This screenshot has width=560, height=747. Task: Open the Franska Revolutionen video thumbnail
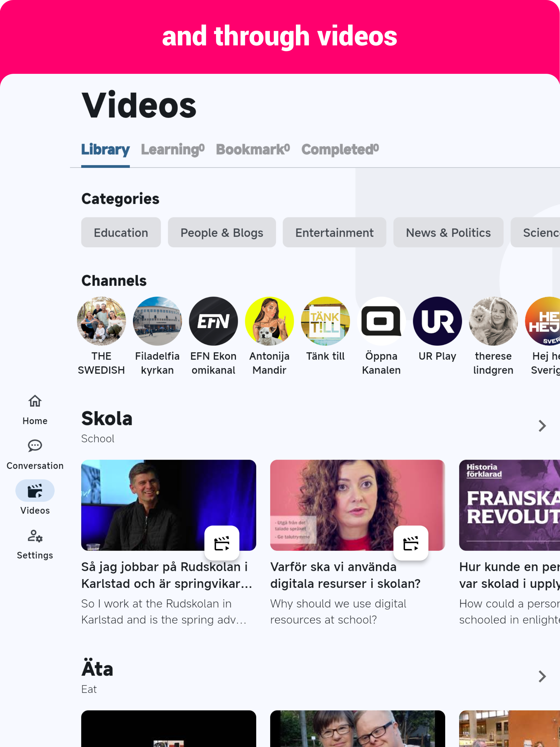(x=510, y=505)
